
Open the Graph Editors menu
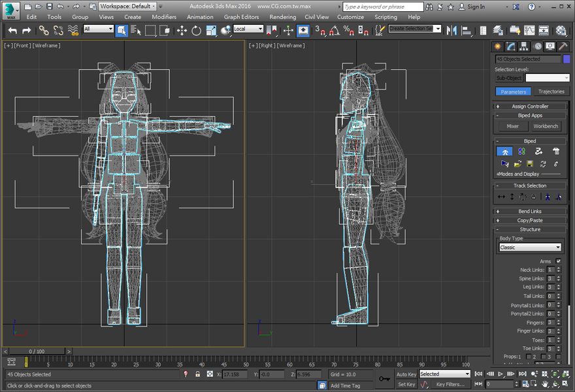click(241, 17)
